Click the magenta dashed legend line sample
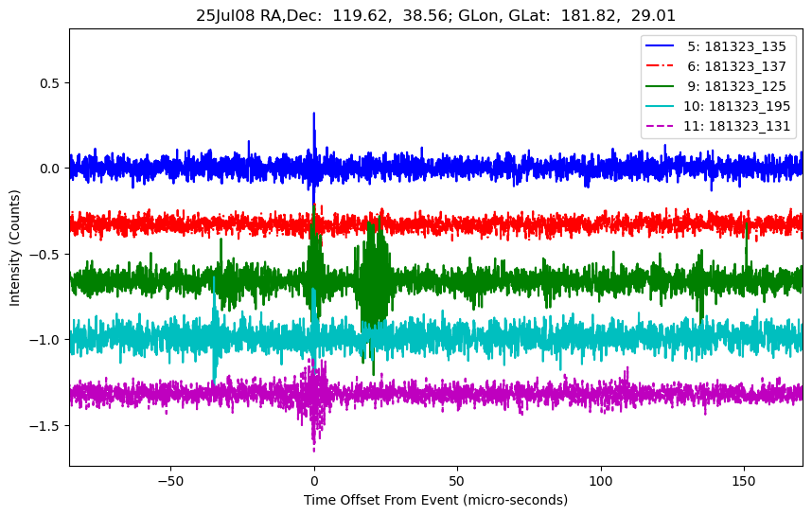The width and height of the screenshot is (812, 516). tap(660, 125)
